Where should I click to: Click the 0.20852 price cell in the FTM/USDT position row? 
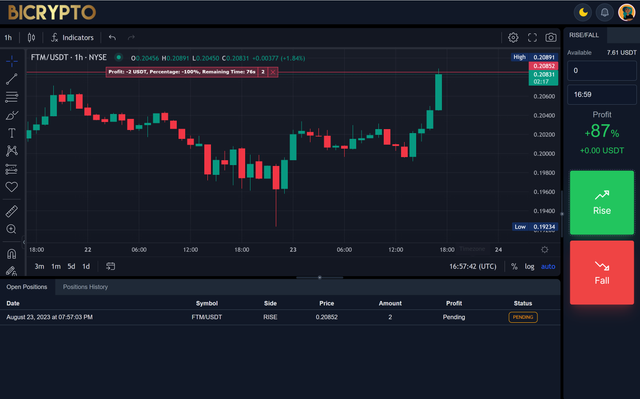click(x=327, y=317)
